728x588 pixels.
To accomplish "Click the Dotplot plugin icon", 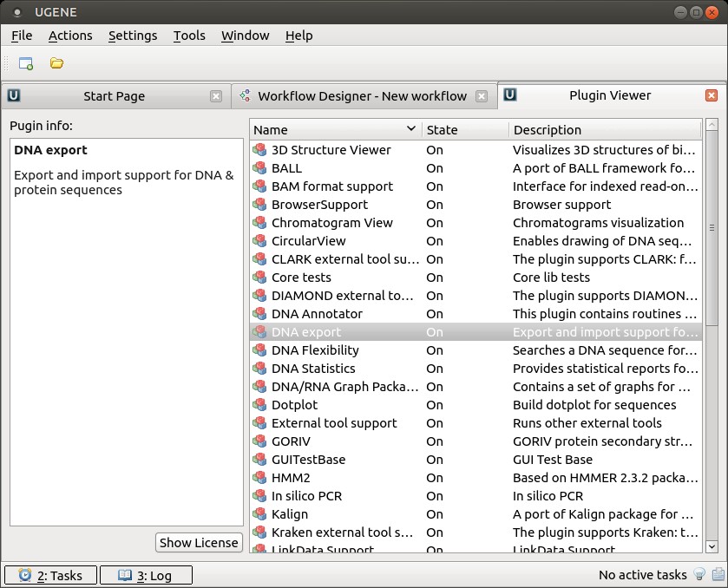I will click(259, 405).
